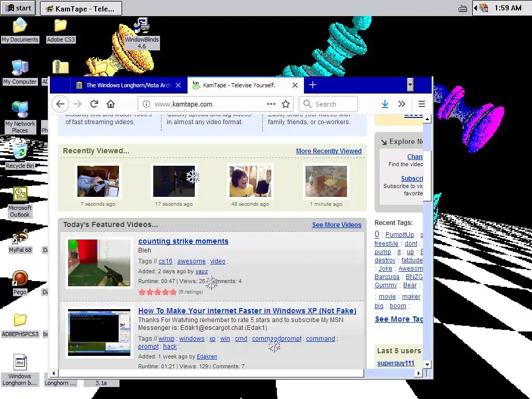Click vertical scrollbar up arrow
Screen dimensions: 532x399
pyautogui.click(x=427, y=119)
